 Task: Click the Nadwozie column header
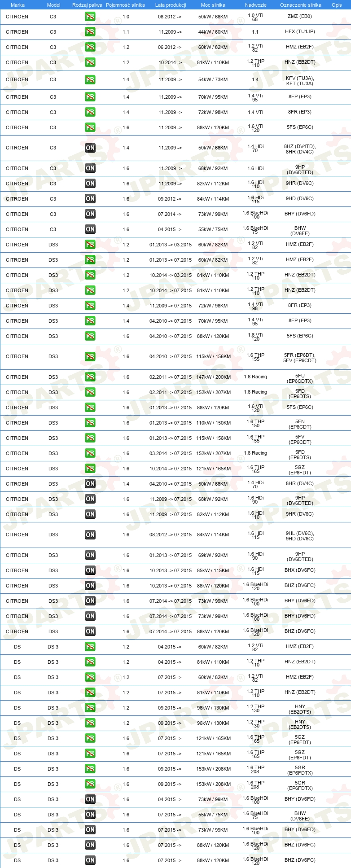click(256, 5)
